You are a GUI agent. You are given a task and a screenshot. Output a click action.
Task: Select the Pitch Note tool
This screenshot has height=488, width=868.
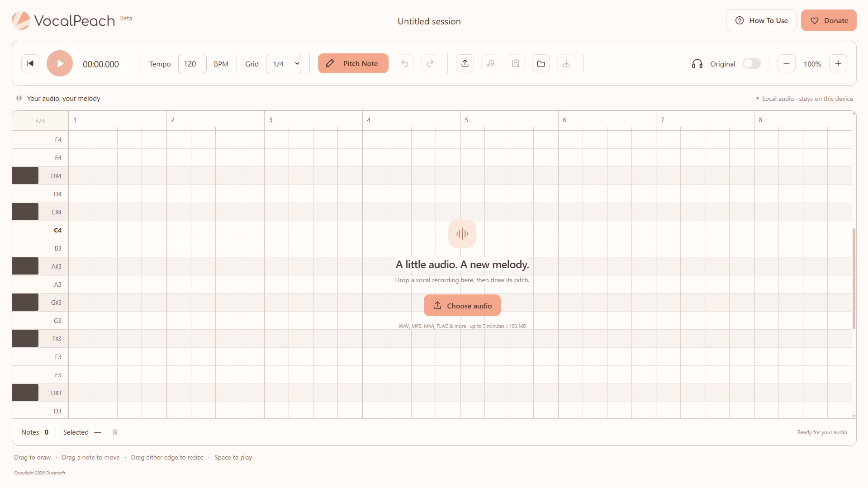pos(353,63)
